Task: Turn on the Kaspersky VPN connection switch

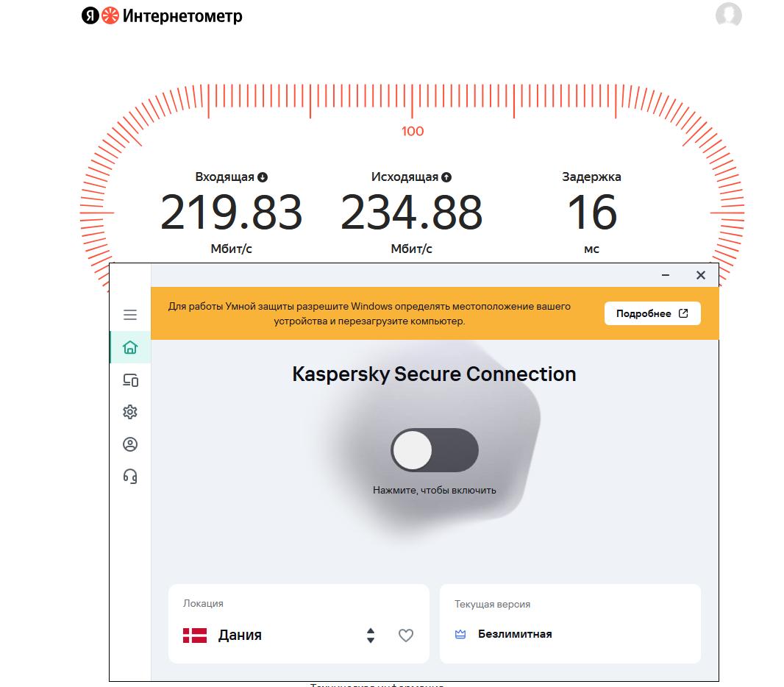Action: 435,450
